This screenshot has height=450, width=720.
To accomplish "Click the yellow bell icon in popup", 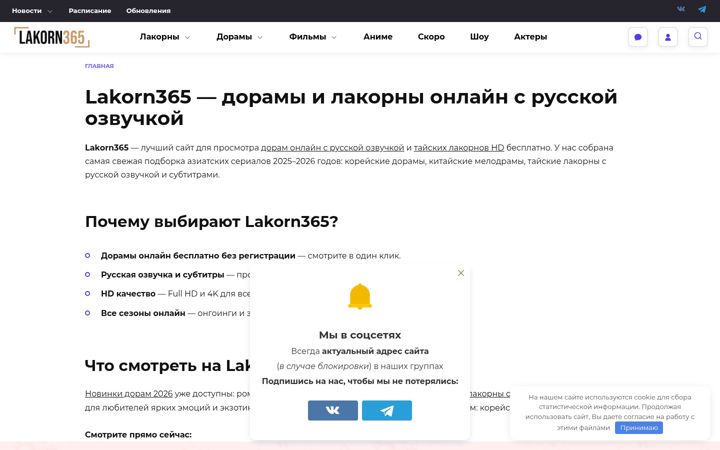I will point(360,296).
